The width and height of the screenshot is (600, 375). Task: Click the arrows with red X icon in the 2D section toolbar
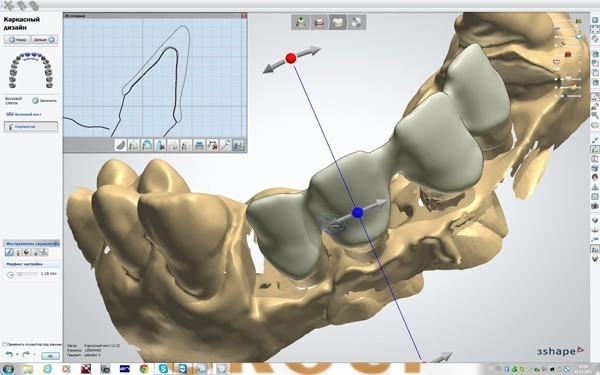coord(212,145)
